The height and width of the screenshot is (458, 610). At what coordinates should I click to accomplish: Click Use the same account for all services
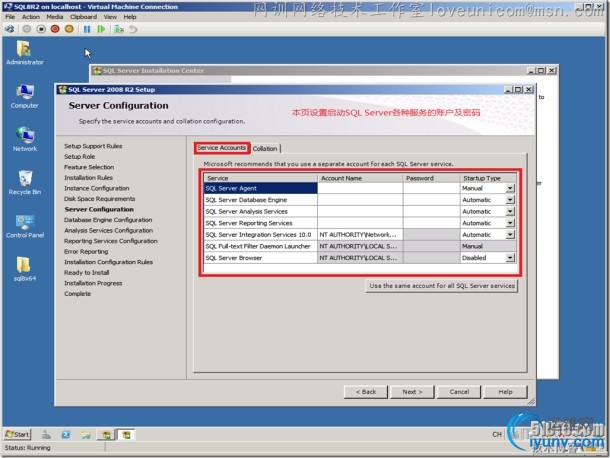click(x=442, y=286)
